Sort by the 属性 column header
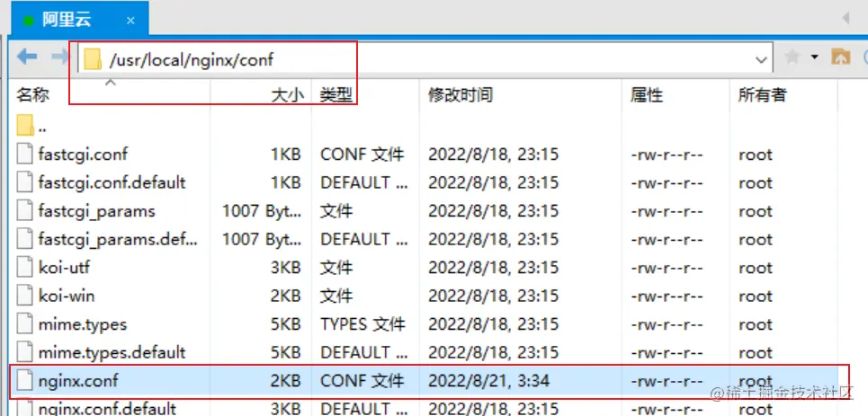868x416 pixels. (x=647, y=95)
